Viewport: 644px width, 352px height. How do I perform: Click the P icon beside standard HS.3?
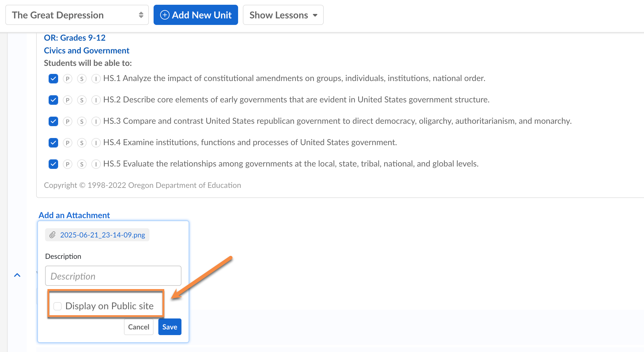[68, 121]
